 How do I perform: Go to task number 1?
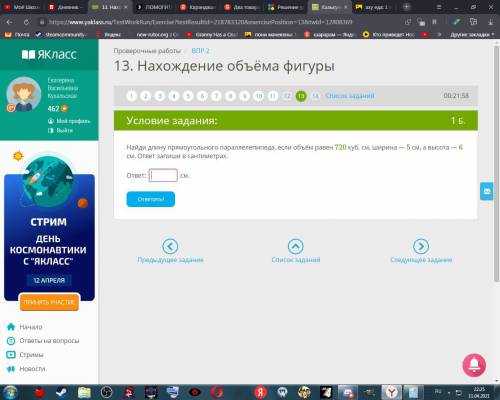click(x=132, y=96)
